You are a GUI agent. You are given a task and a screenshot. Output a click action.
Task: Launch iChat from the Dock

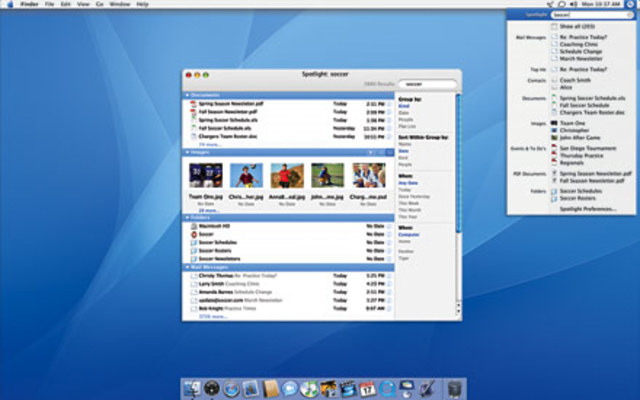pyautogui.click(x=289, y=389)
